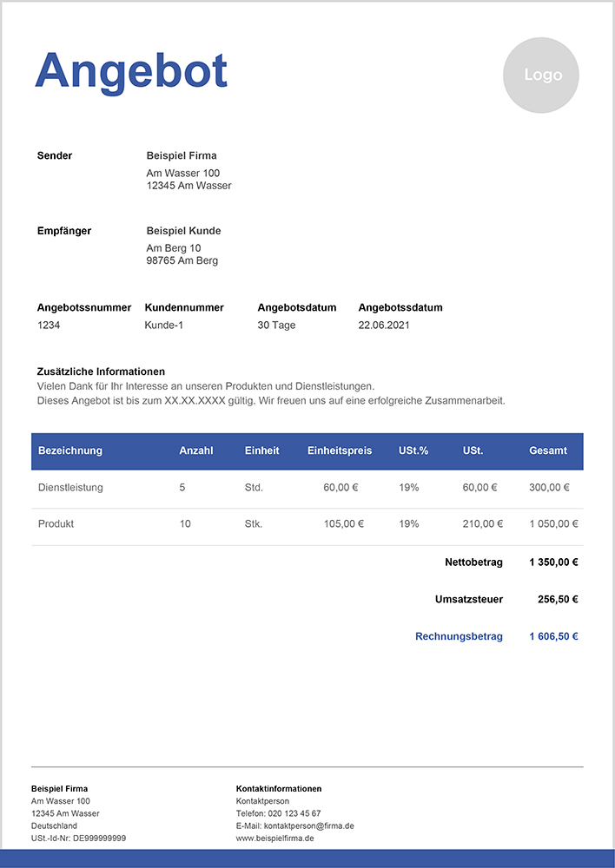Click the Rechnungsbetrag total 1 606,50 €
The height and width of the screenshot is (868, 615).
pyautogui.click(x=553, y=636)
